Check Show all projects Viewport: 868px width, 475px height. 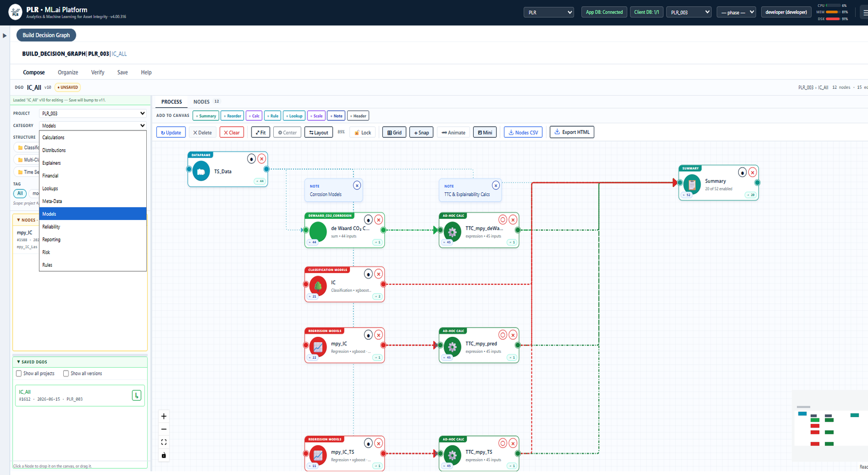pyautogui.click(x=19, y=374)
